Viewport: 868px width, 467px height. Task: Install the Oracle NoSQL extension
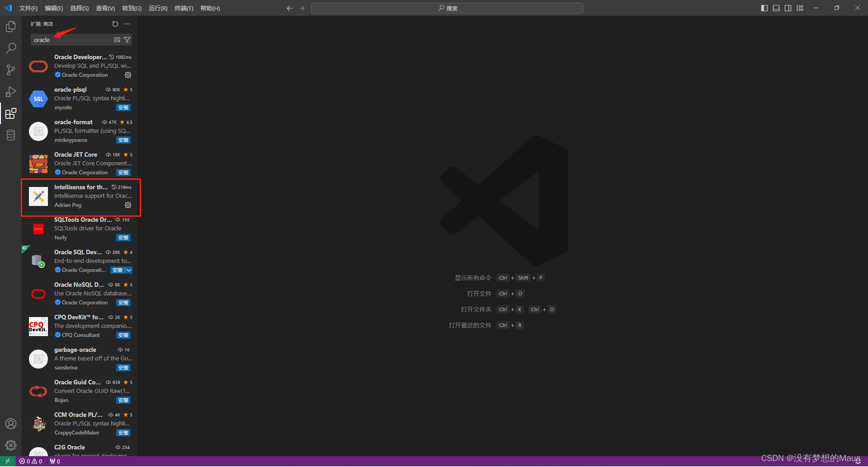pyautogui.click(x=123, y=303)
